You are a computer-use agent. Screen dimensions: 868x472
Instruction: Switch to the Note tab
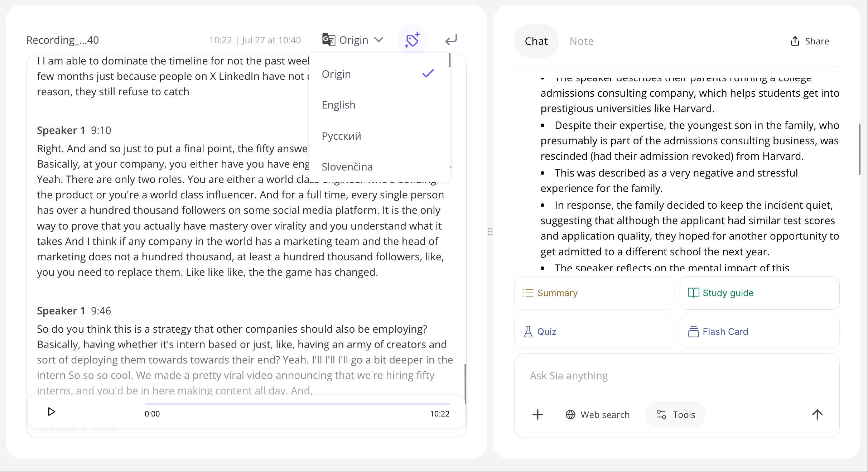581,41
